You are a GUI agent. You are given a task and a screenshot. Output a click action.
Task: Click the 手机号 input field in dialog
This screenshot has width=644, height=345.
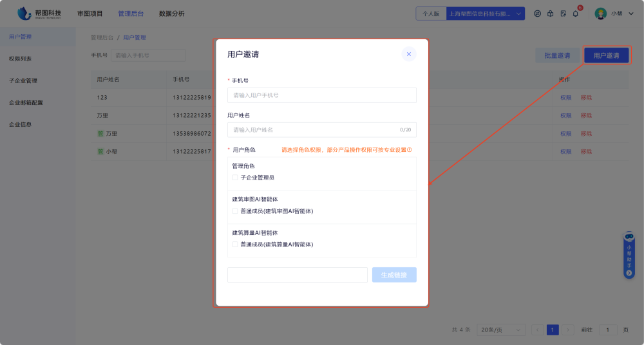click(x=321, y=95)
